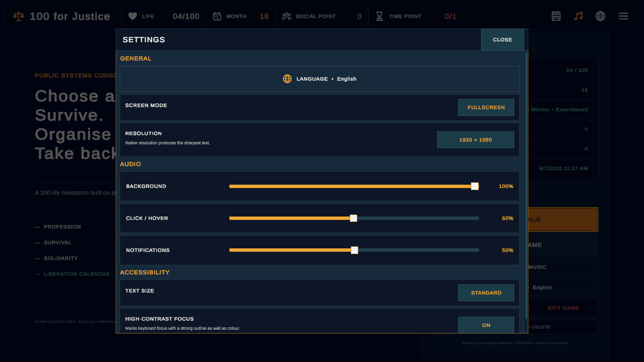Click the Click / Hover 50% value

[x=507, y=218]
